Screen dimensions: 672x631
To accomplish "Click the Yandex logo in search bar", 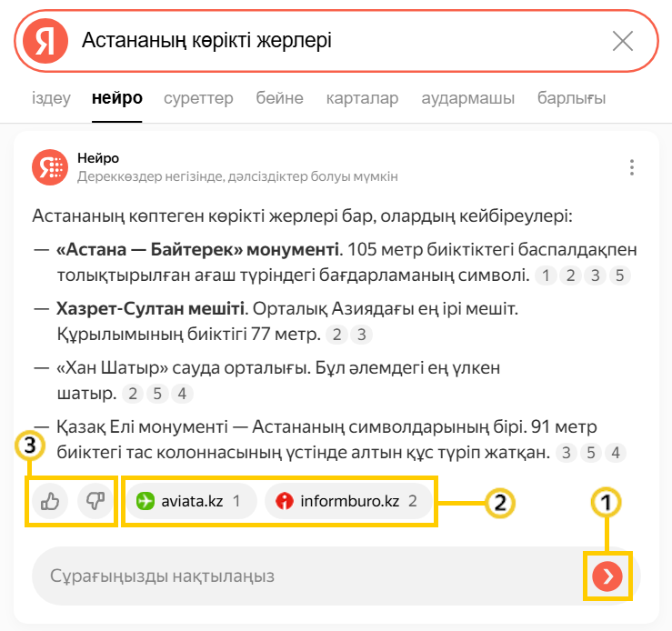I will (45, 41).
